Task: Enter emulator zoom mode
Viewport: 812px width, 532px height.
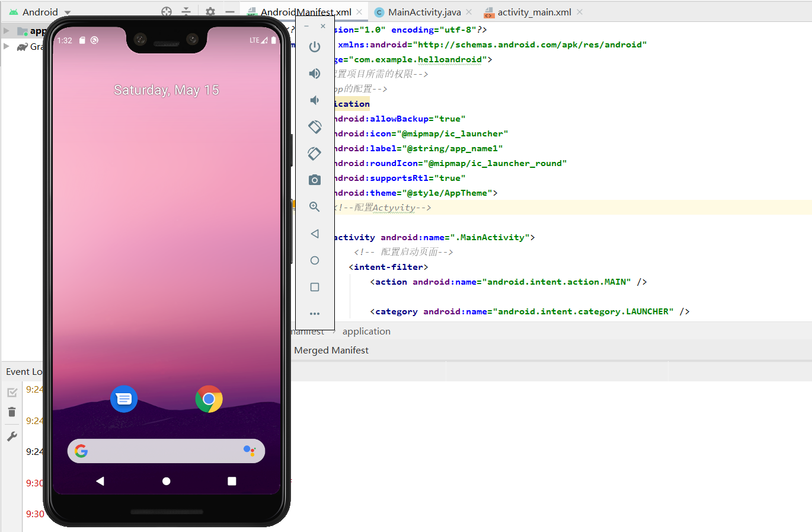Action: 315,206
